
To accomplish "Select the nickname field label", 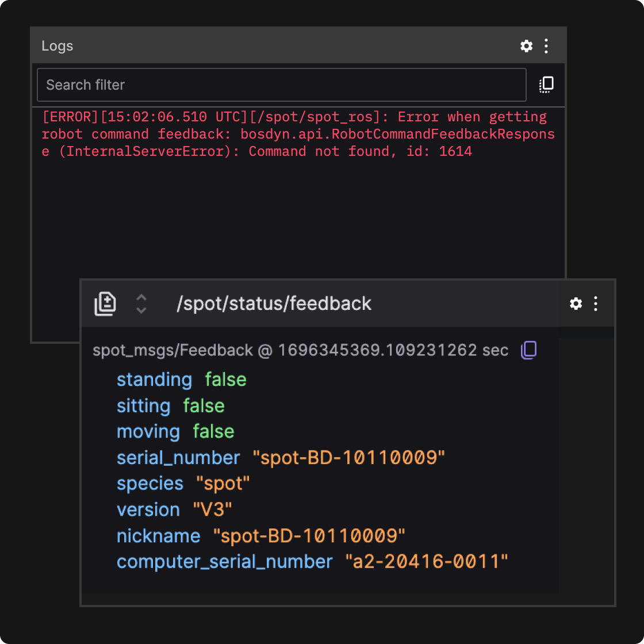I will coord(158,536).
